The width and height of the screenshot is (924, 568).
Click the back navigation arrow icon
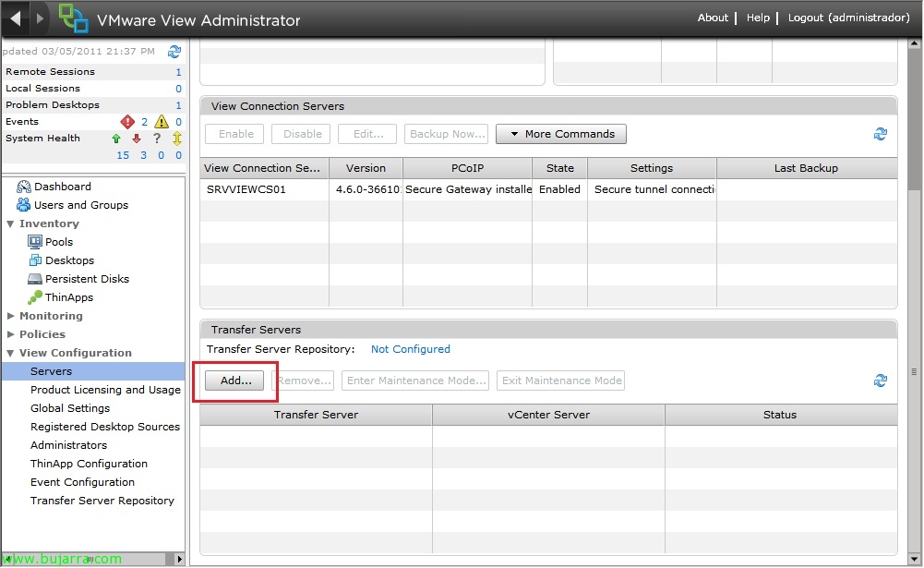pyautogui.click(x=16, y=18)
